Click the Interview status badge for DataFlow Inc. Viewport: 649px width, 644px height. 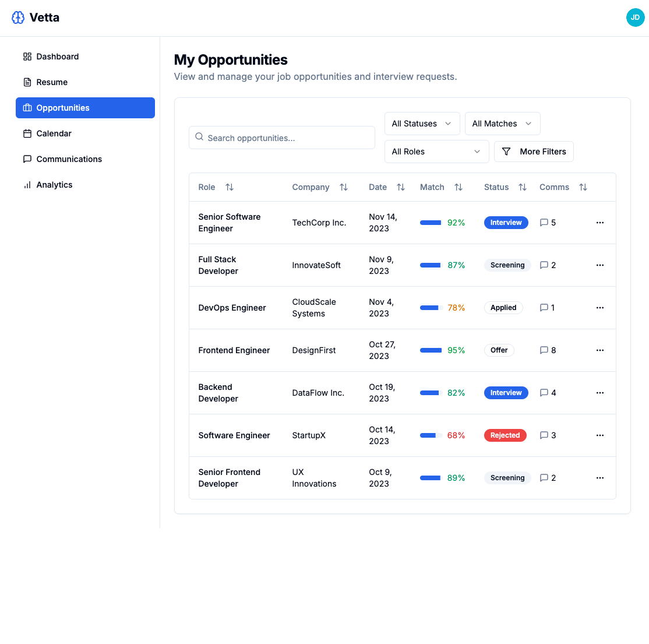click(x=506, y=393)
